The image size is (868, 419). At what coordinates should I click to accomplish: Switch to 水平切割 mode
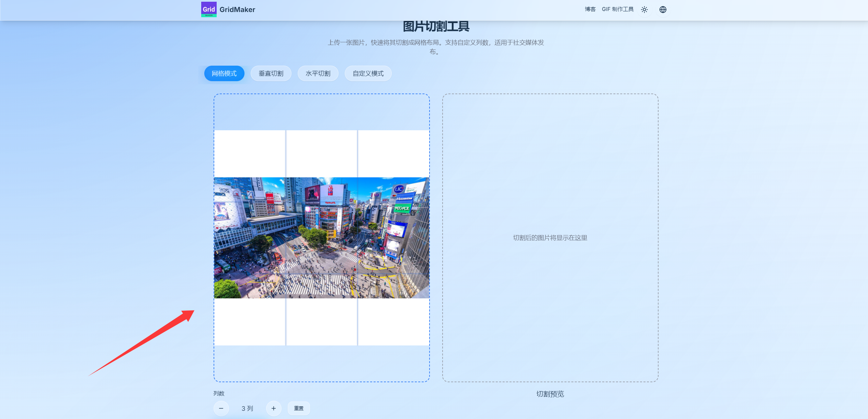point(318,73)
